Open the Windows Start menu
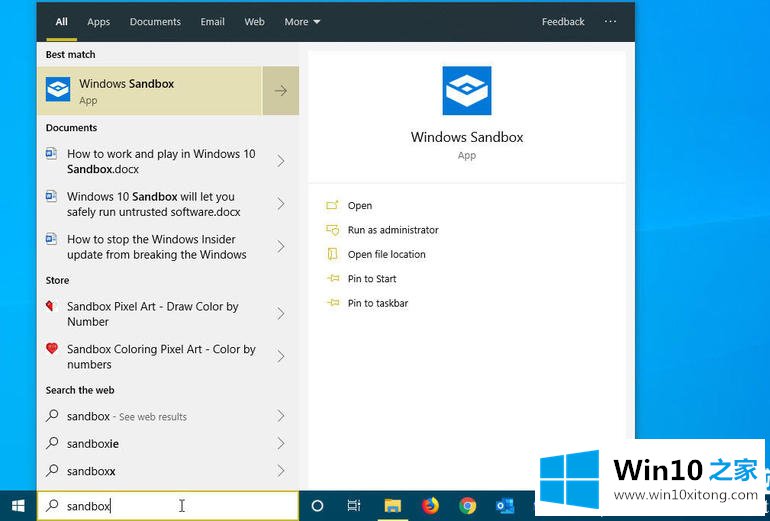Image resolution: width=770 pixels, height=521 pixels. coord(18,506)
